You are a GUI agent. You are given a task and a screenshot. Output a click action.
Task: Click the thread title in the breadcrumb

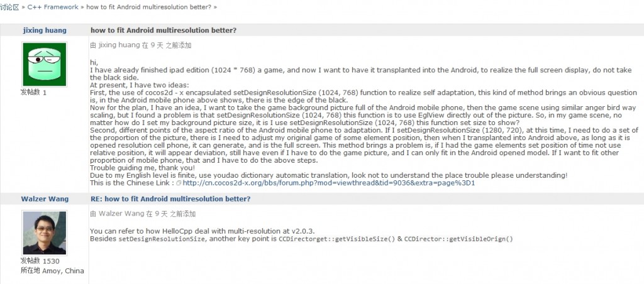pyautogui.click(x=150, y=7)
